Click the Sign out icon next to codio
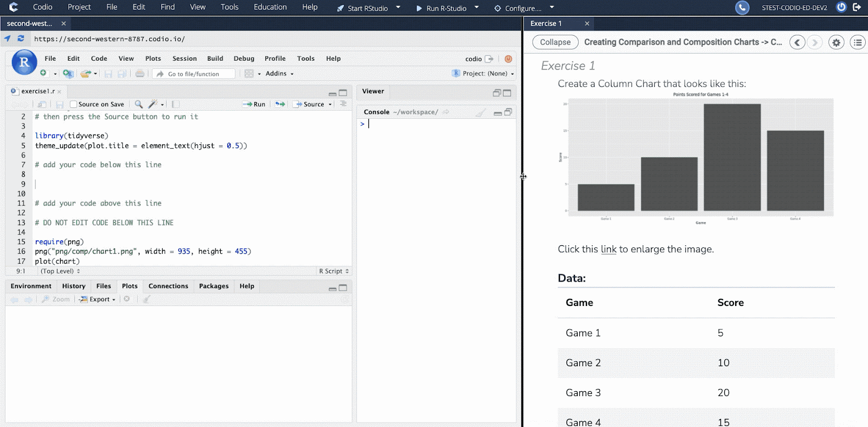 pyautogui.click(x=489, y=59)
